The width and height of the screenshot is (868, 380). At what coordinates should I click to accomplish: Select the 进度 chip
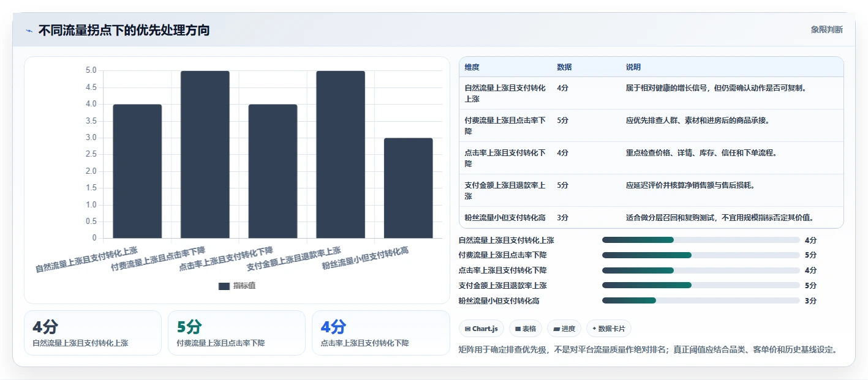[564, 329]
